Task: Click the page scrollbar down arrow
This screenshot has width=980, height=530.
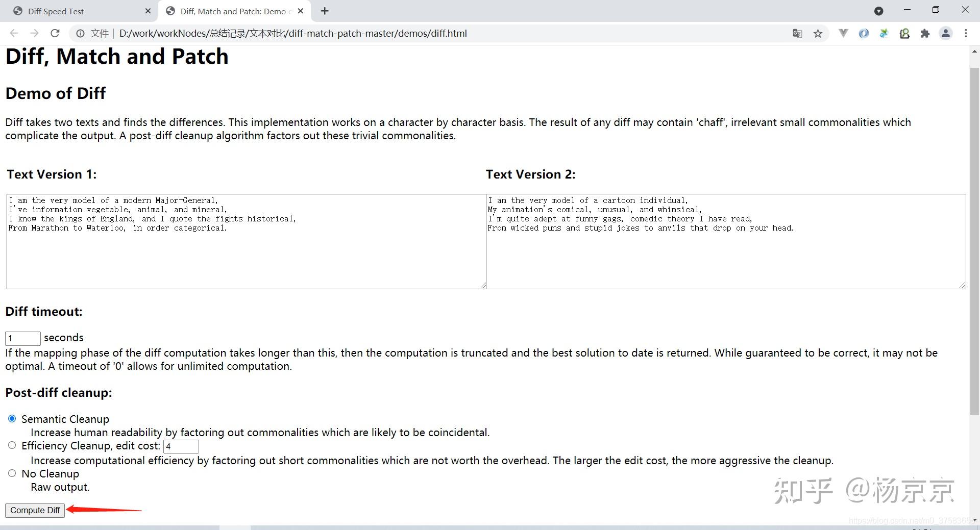Action: (974, 520)
